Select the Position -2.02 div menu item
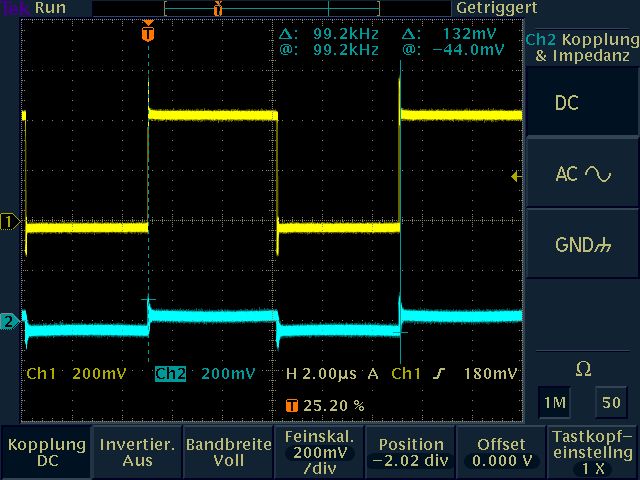Viewport: 640px width, 480px height. (411, 452)
